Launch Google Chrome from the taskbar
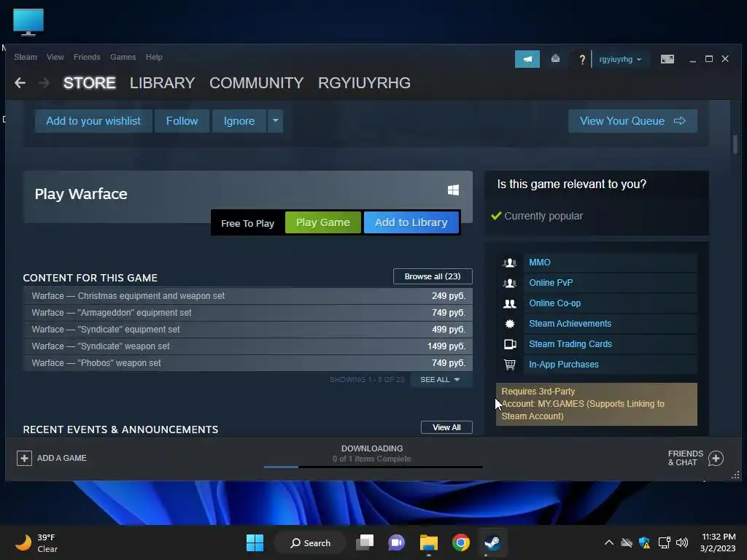 tap(461, 542)
